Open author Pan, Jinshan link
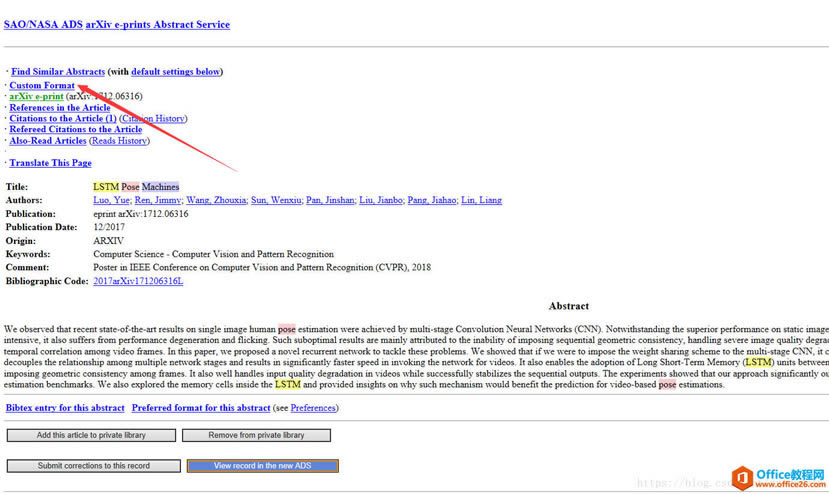Image resolution: width=829 pixels, height=494 pixels. (330, 200)
